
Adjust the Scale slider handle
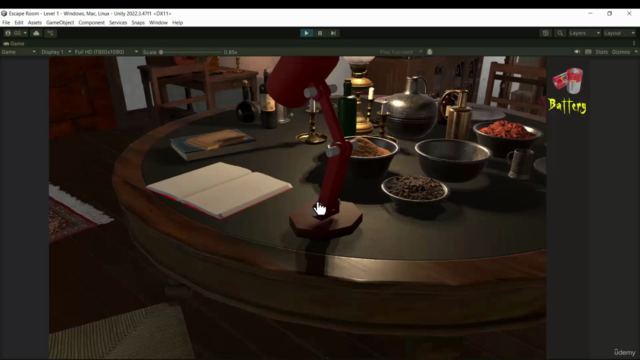pos(161,52)
